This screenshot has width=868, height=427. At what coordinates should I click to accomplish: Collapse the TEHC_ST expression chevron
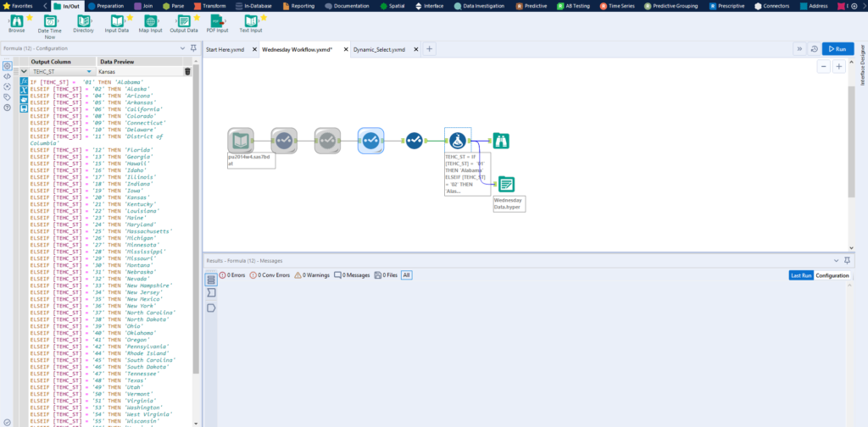click(24, 71)
